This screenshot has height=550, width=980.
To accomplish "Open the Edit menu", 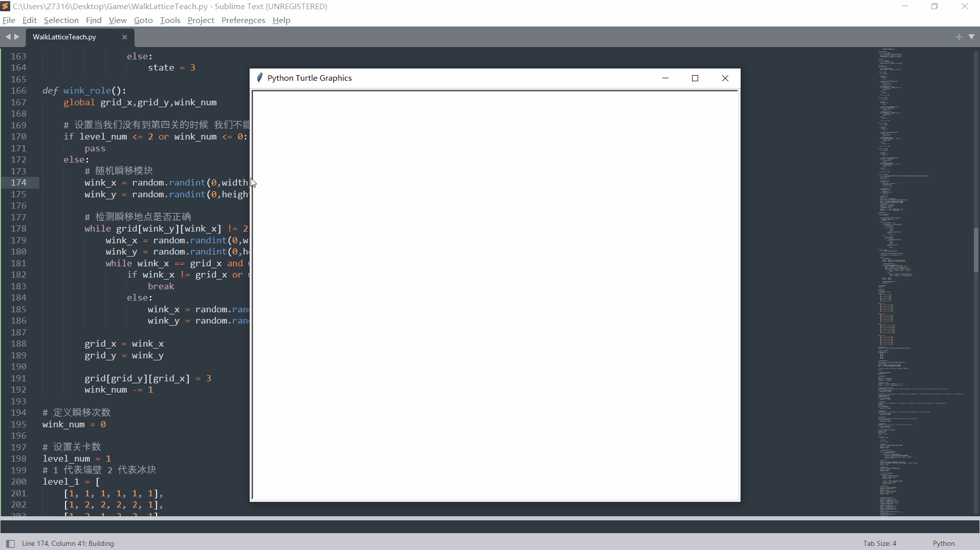I will click(29, 20).
